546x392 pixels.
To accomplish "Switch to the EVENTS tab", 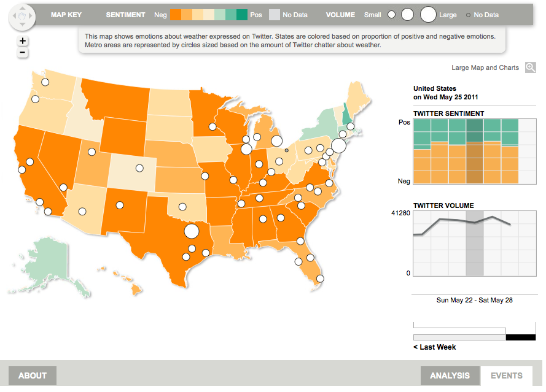I will pos(507,375).
